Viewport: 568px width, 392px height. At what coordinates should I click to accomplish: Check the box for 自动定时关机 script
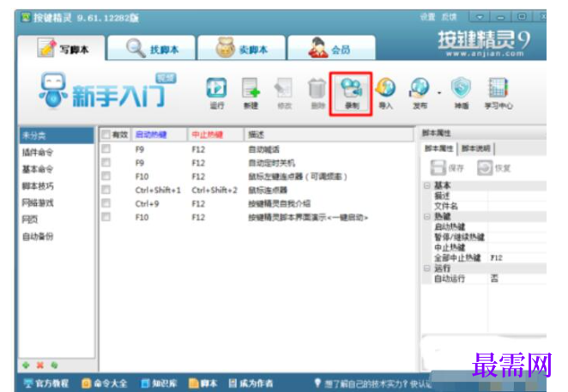click(106, 163)
